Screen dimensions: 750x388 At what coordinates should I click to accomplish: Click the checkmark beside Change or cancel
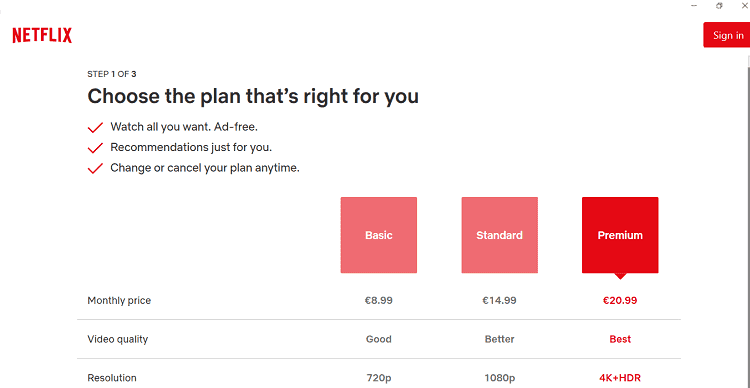tap(96, 168)
